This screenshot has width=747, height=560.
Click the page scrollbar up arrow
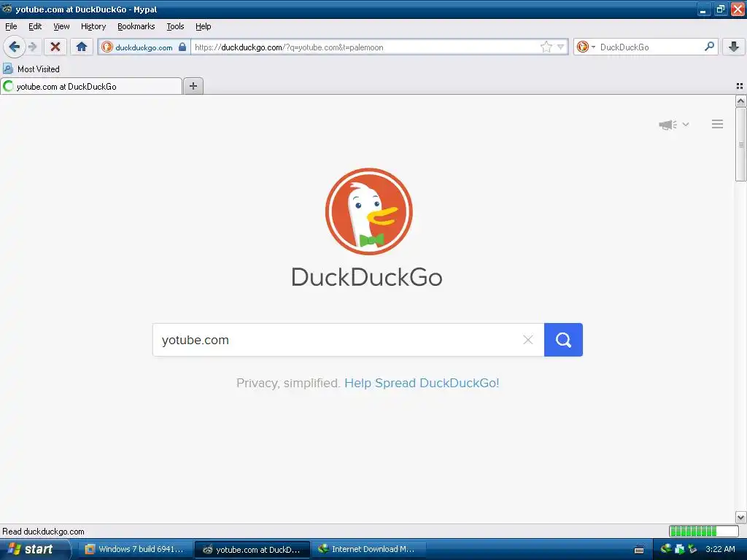[x=740, y=101]
